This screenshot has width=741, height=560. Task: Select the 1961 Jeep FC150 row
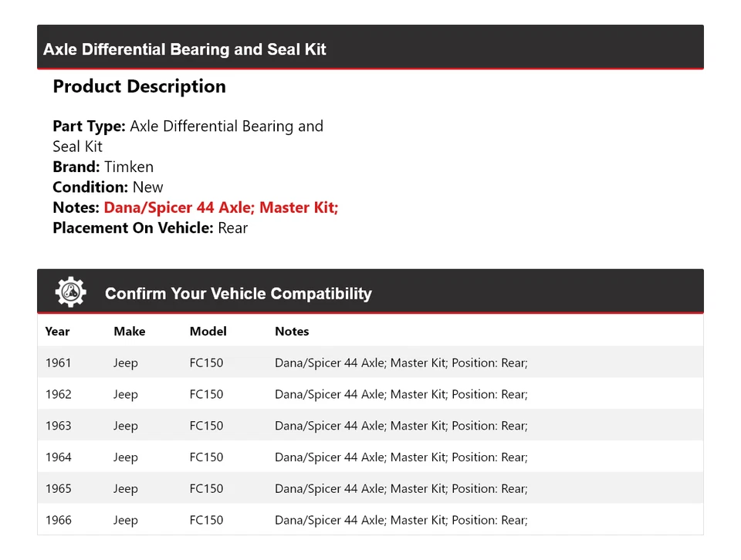pyautogui.click(x=370, y=363)
